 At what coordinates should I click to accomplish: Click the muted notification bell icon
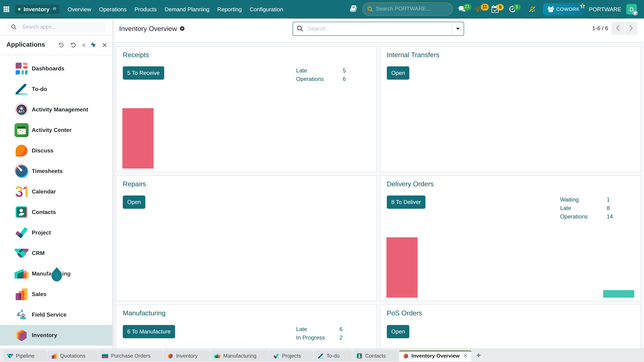(x=532, y=9)
